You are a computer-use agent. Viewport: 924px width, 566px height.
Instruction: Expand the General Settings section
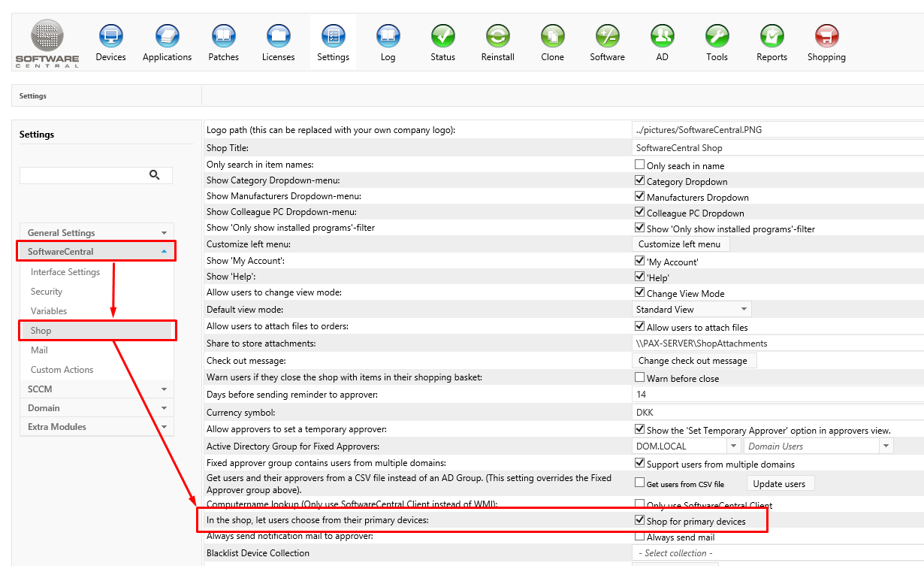96,233
